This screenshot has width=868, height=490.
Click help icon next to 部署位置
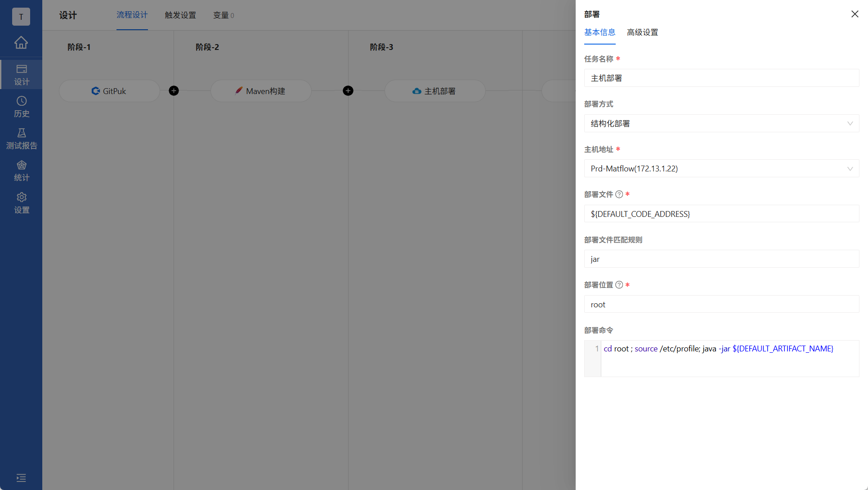(x=619, y=285)
